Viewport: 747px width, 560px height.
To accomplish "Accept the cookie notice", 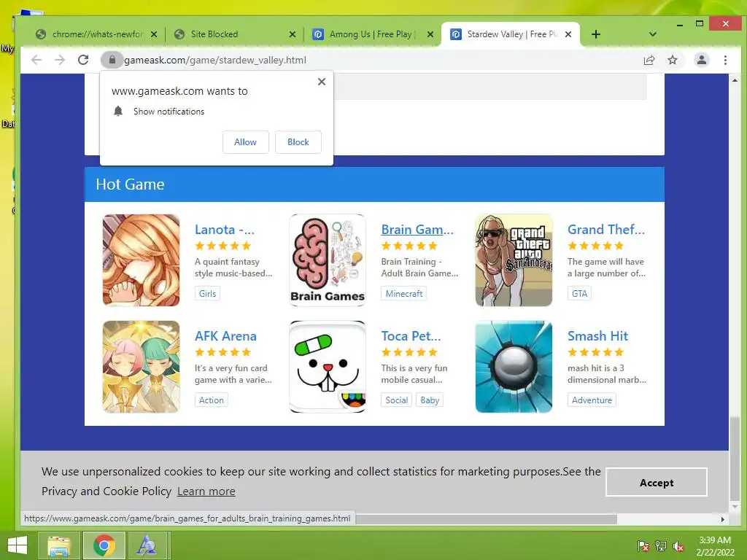I will click(656, 483).
